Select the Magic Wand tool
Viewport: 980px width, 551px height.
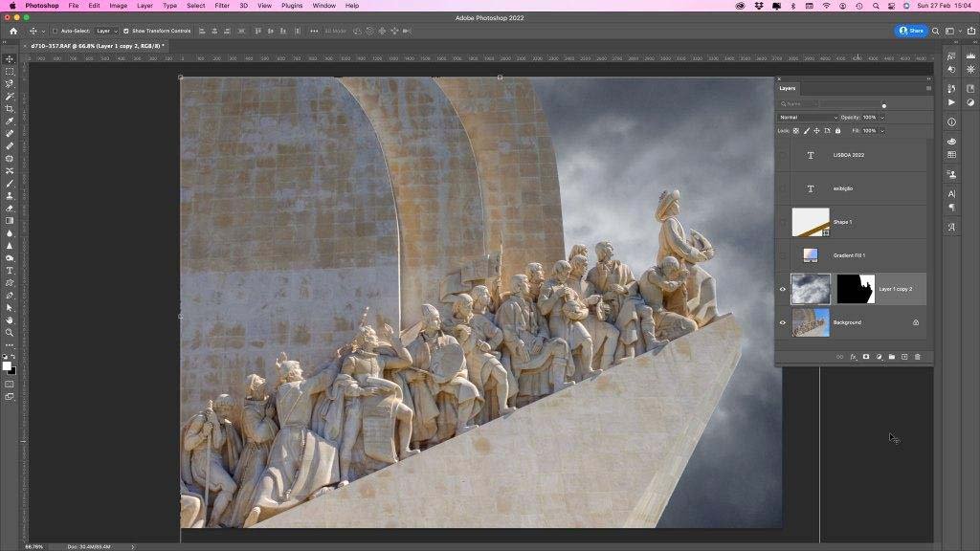10,97
